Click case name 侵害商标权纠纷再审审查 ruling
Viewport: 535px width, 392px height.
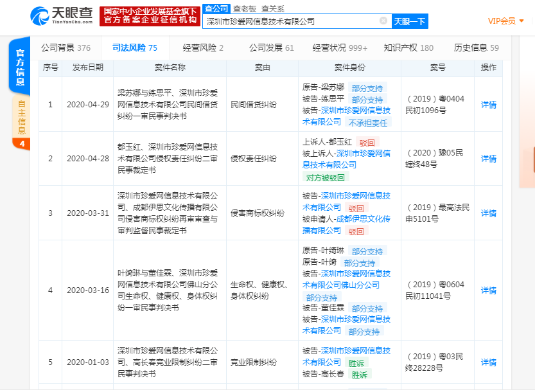tap(168, 213)
